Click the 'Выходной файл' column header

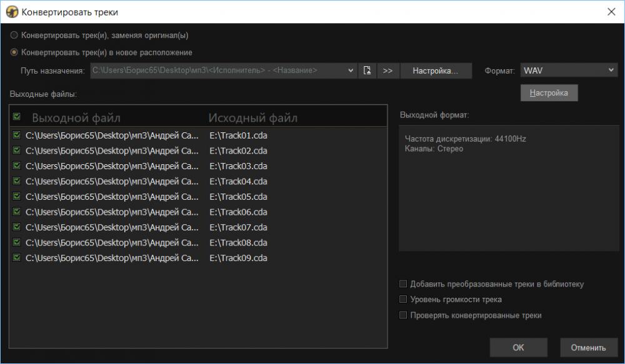click(76, 118)
